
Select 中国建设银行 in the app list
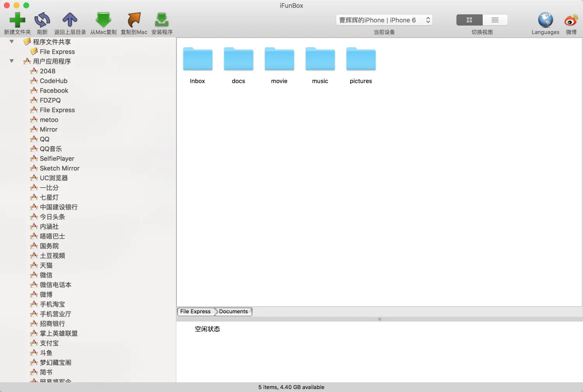54,207
